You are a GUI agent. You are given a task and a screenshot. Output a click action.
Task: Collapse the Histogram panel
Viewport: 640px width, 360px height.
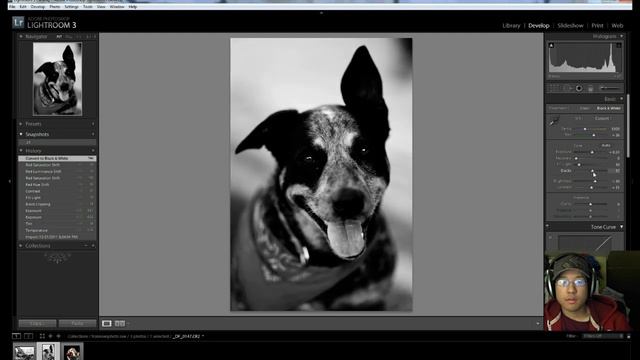tap(622, 36)
